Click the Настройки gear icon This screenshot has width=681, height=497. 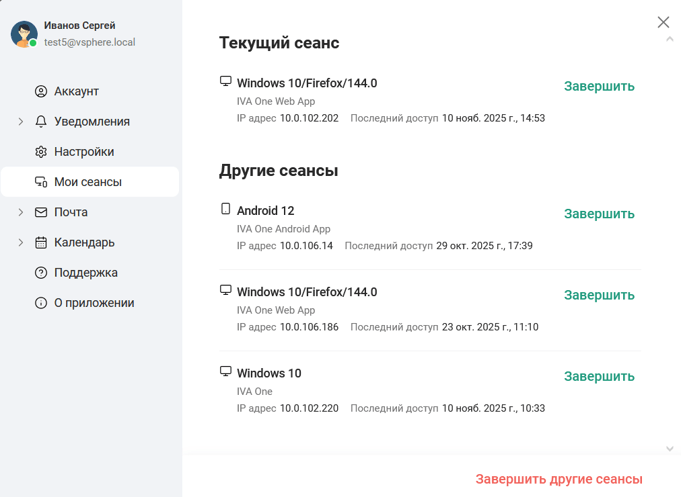pyautogui.click(x=41, y=152)
